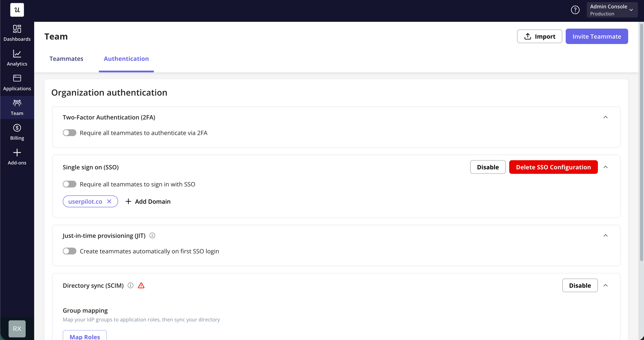Screen dimensions: 644x340
Task: Show the Directory sync SCIM info icon
Action: tap(130, 285)
